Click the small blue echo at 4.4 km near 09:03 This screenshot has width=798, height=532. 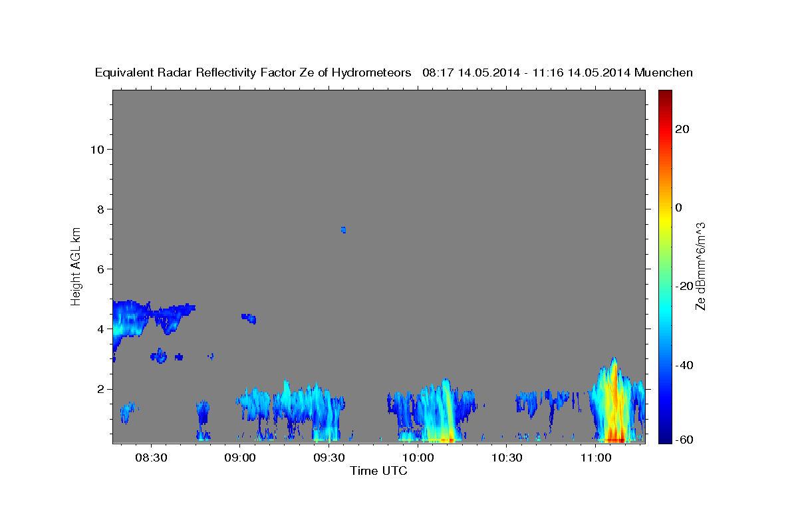point(249,318)
